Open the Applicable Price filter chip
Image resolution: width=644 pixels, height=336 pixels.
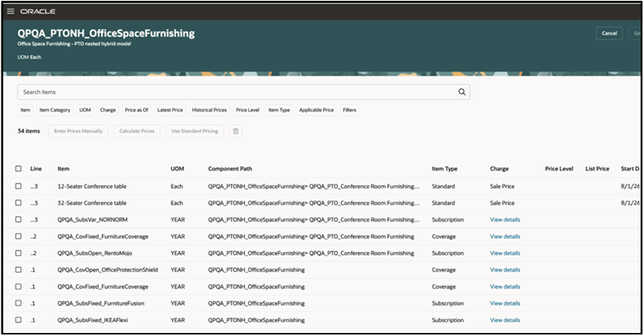(x=316, y=110)
